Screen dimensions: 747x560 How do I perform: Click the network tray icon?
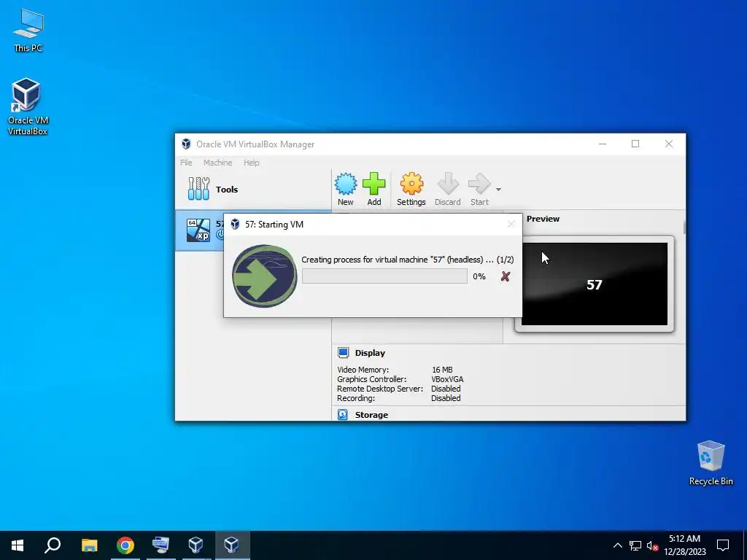635,545
